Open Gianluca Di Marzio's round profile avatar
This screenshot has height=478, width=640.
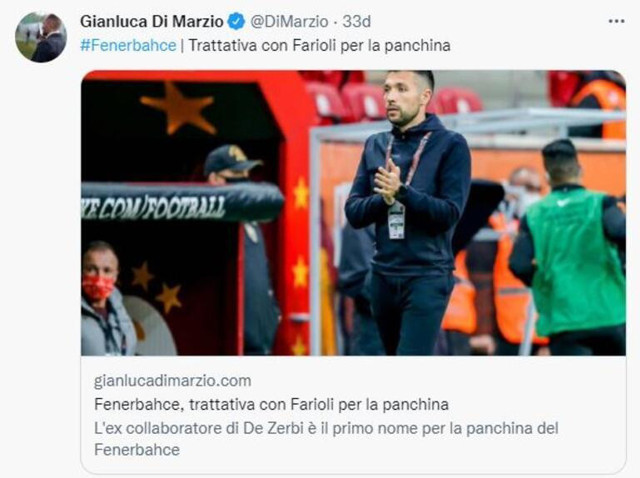[41, 37]
